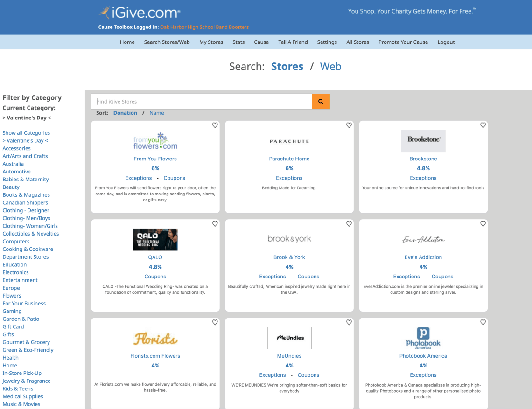Open Settings from the navigation bar
Viewport: 532px width, 409px height.
327,42
